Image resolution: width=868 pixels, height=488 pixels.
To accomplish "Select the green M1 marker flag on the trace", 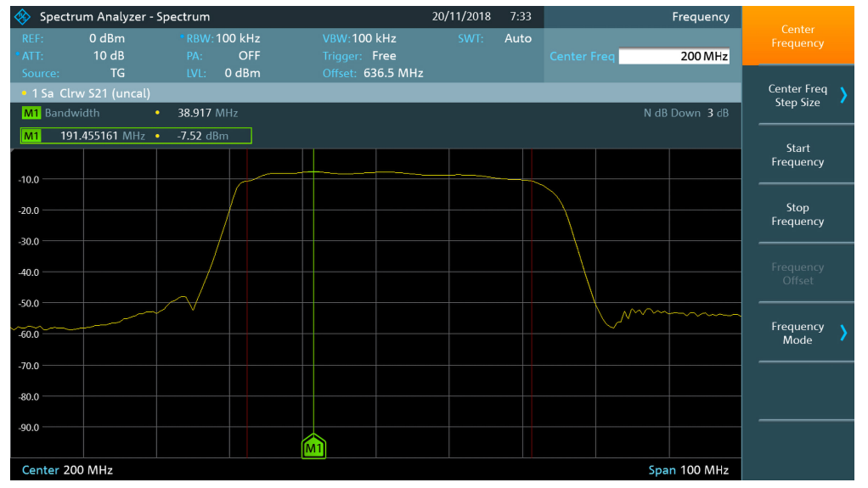I will click(313, 447).
